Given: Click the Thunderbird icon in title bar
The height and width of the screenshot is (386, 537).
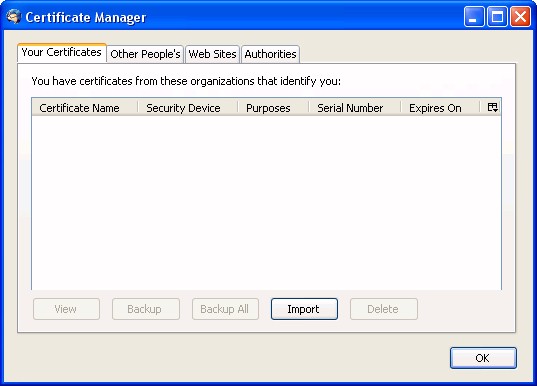Looking at the screenshot, I should [x=14, y=17].
